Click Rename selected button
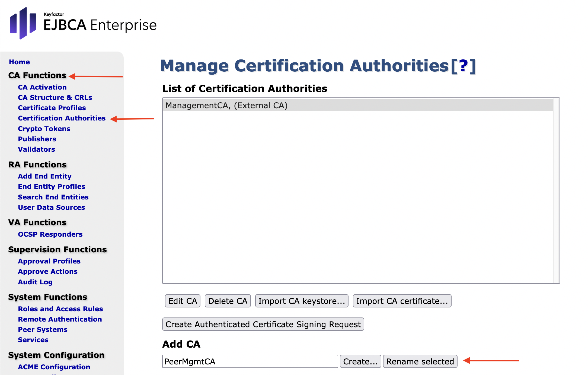The image size is (588, 375). (x=420, y=361)
